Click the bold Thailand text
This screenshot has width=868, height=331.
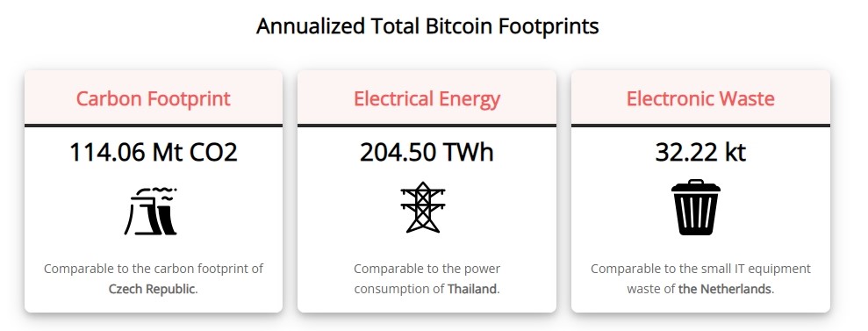click(472, 289)
